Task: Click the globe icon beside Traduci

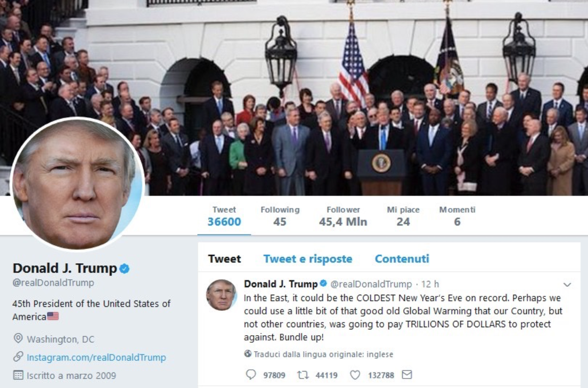Action: pos(248,354)
